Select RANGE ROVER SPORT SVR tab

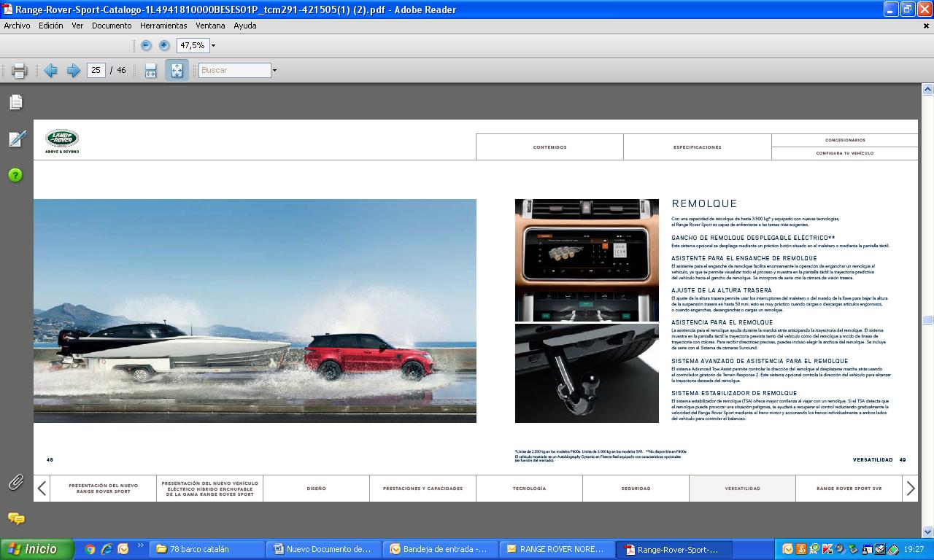[x=849, y=489]
